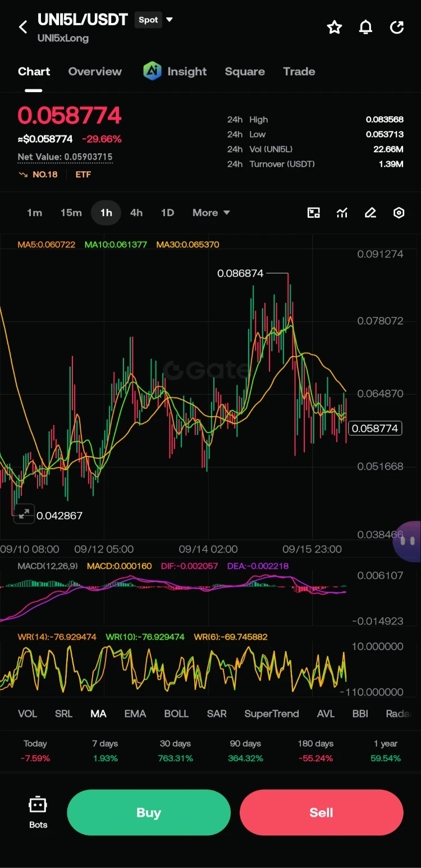Viewport: 421px width, 868px height.
Task: Toggle the MA indicator
Action: click(98, 714)
